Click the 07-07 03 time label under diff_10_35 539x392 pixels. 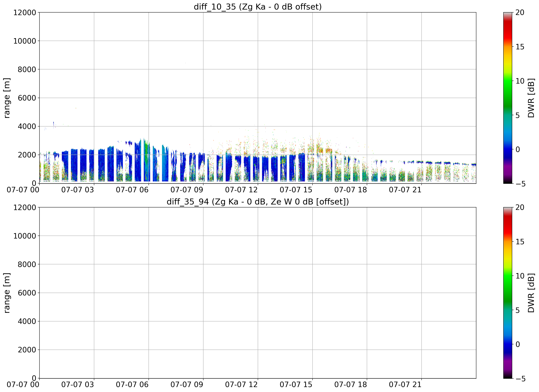click(78, 190)
